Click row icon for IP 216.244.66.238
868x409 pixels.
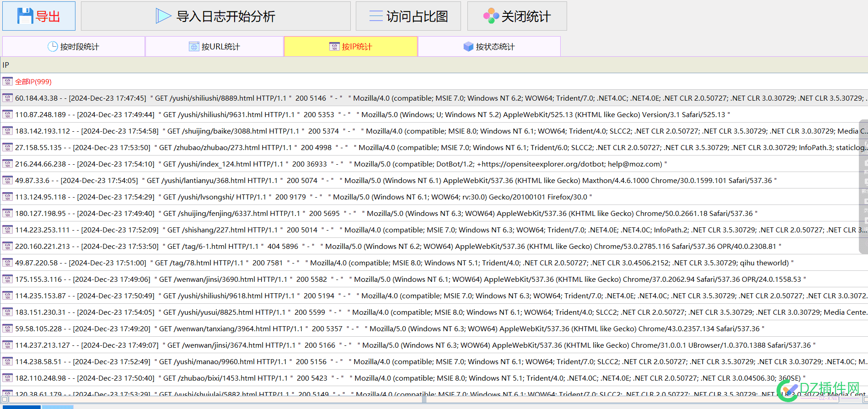(7, 164)
